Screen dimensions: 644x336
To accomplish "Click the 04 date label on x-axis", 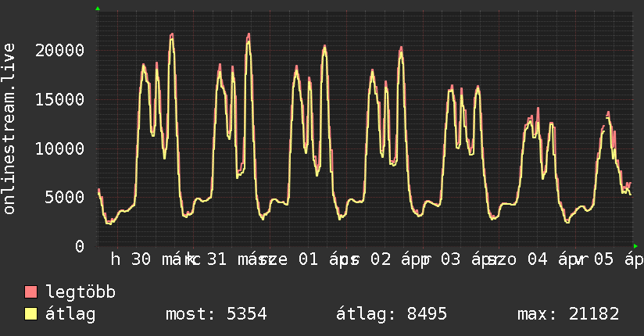I will pos(537,259).
